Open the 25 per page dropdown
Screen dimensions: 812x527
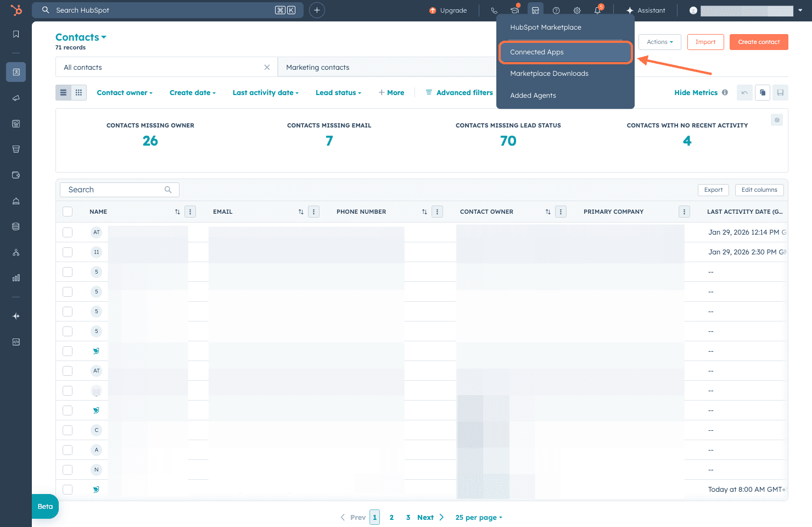pyautogui.click(x=478, y=517)
